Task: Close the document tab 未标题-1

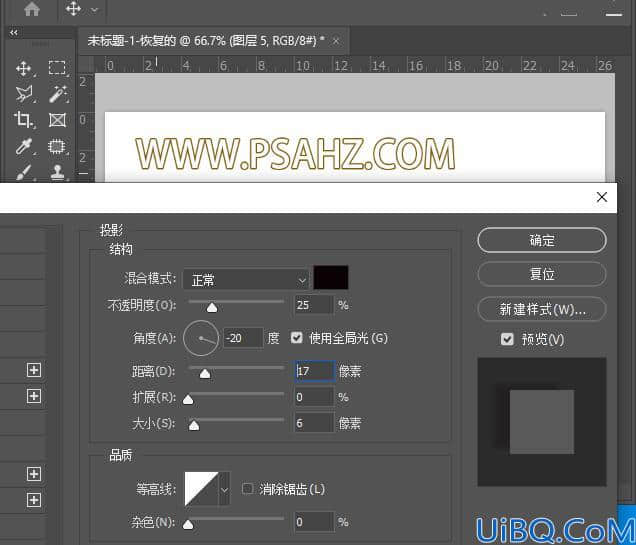Action: 335,41
